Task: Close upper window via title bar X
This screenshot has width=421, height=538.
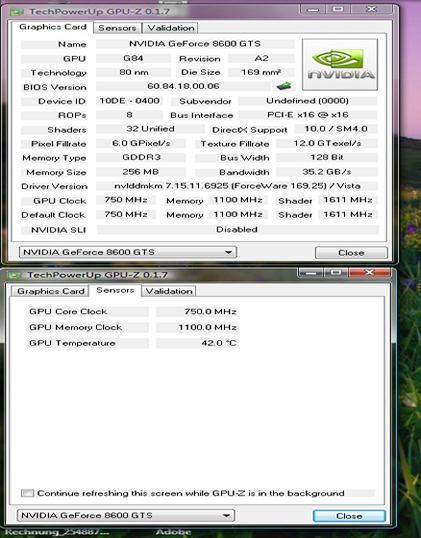Action: click(x=372, y=9)
